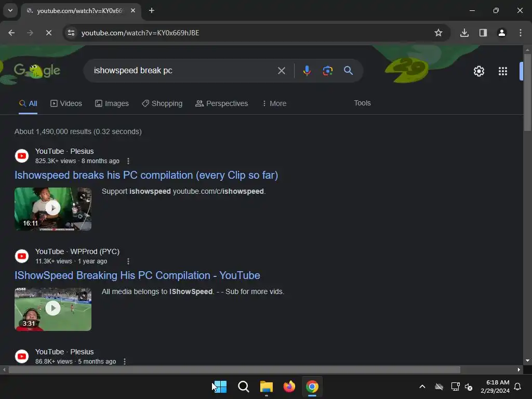Click YouTube icon of first Plesius result
The width and height of the screenshot is (532, 399).
(x=22, y=156)
